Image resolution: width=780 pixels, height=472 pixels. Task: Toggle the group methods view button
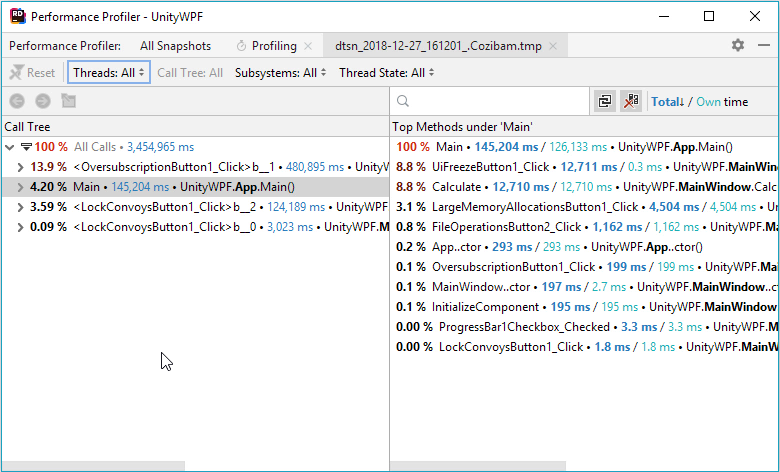[605, 101]
